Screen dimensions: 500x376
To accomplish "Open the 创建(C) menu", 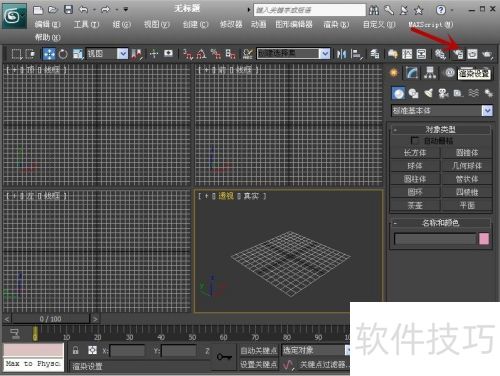I will 195,24.
